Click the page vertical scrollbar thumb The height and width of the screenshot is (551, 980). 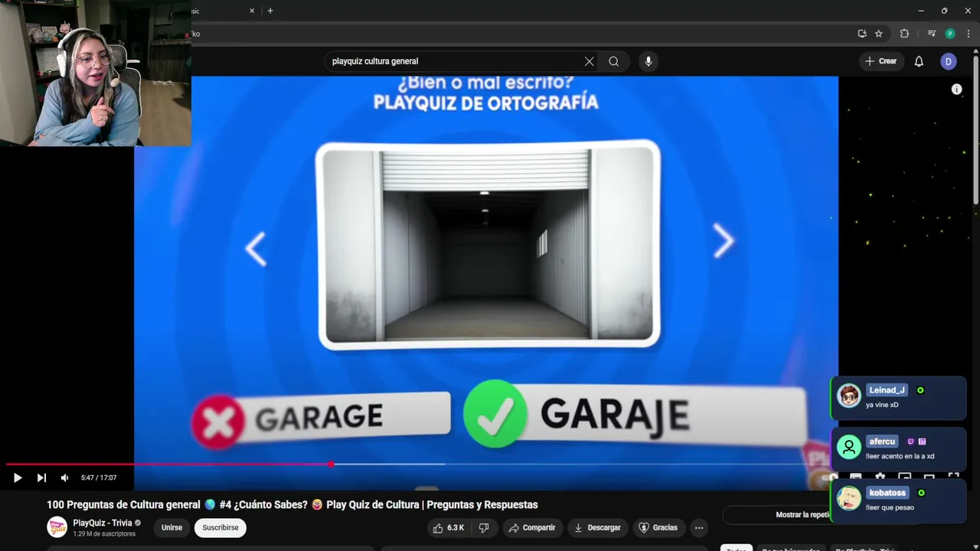[x=975, y=129]
